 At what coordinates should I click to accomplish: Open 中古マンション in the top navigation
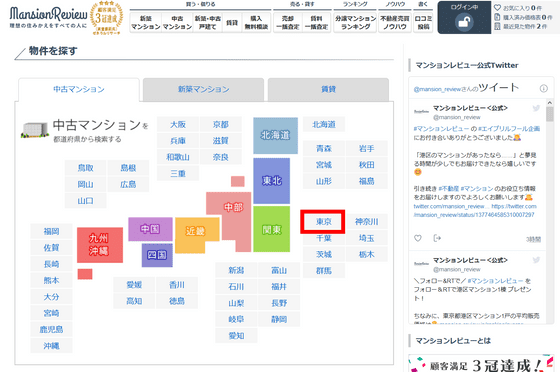pos(177,22)
